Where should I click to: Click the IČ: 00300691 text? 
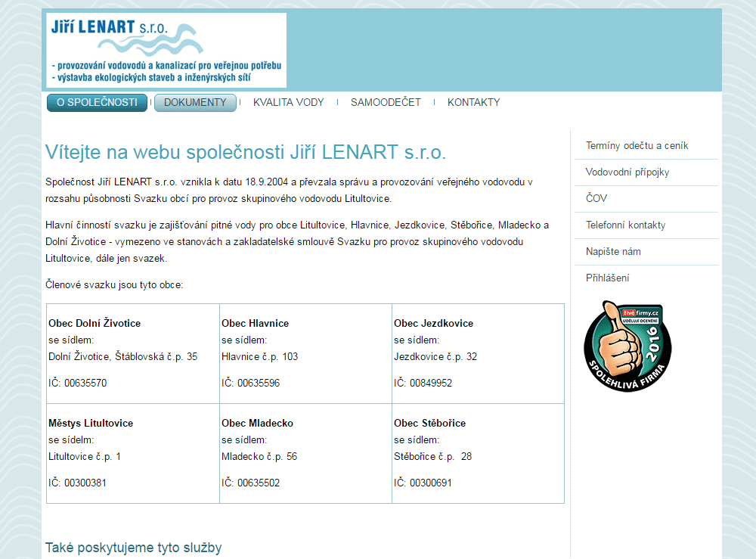(x=423, y=483)
